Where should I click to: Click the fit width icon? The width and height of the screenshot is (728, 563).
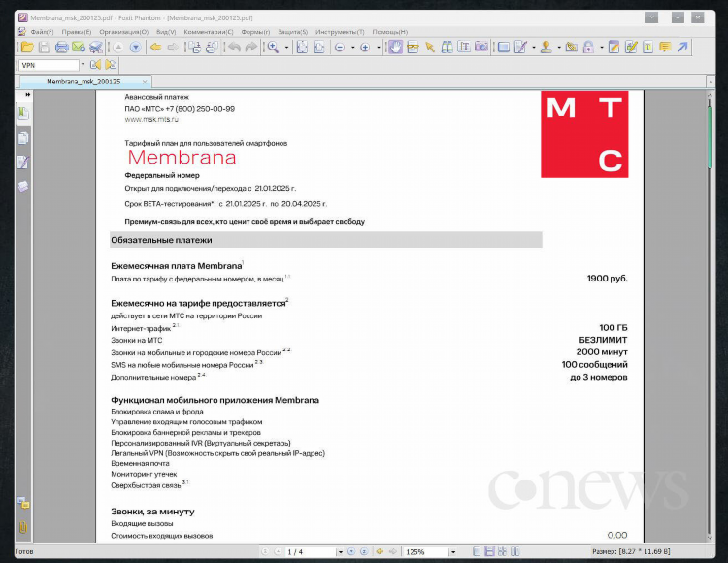(x=319, y=48)
